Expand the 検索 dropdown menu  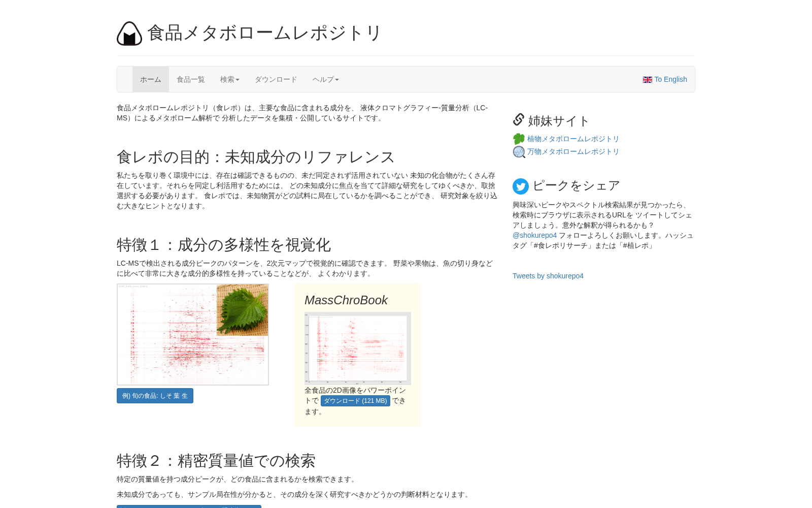point(230,79)
